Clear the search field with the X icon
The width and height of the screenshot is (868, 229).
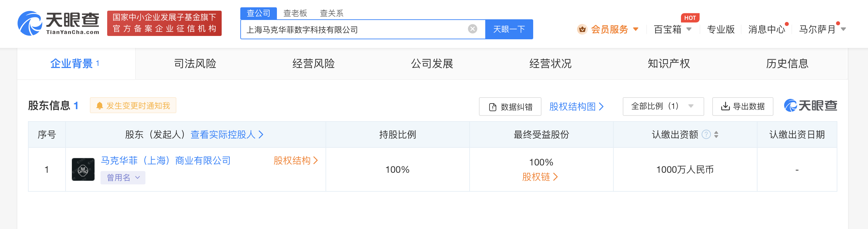[472, 29]
